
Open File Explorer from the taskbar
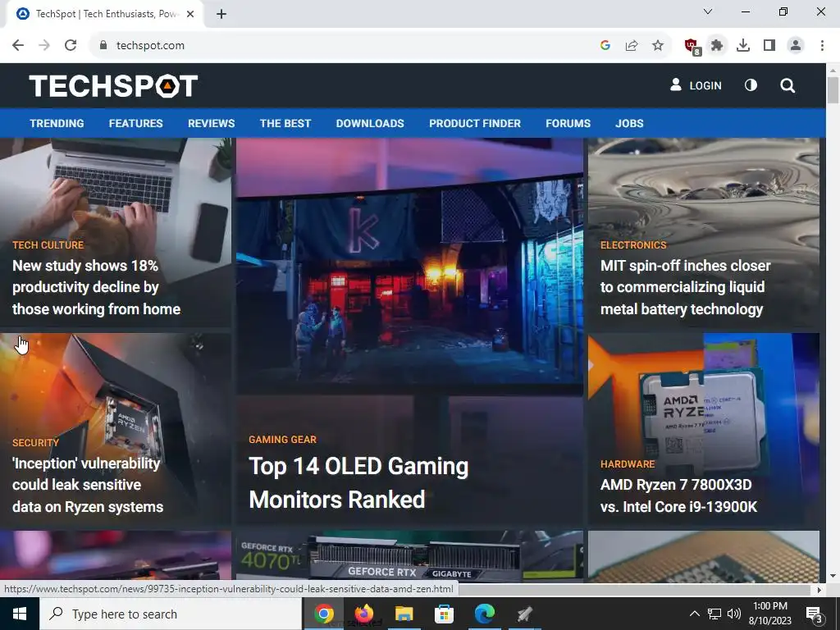click(x=404, y=614)
